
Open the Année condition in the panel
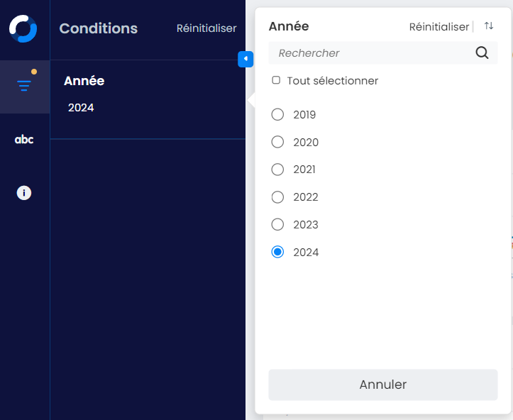coord(84,81)
